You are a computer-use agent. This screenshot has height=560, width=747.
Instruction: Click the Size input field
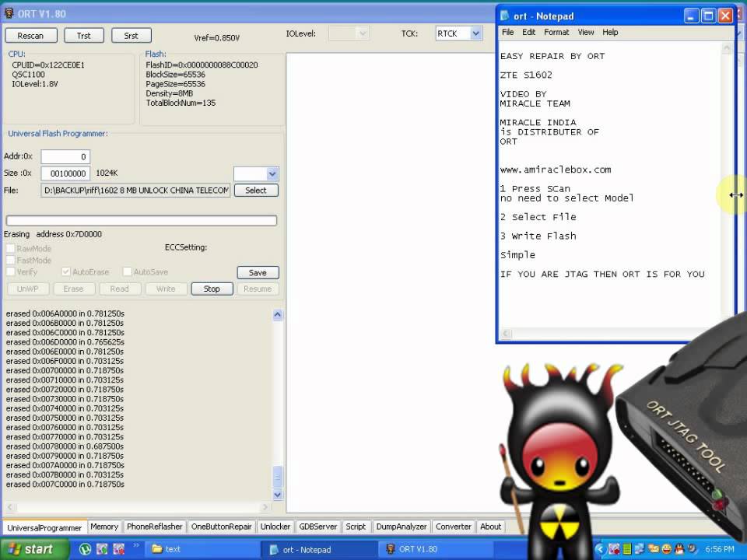[x=65, y=173]
